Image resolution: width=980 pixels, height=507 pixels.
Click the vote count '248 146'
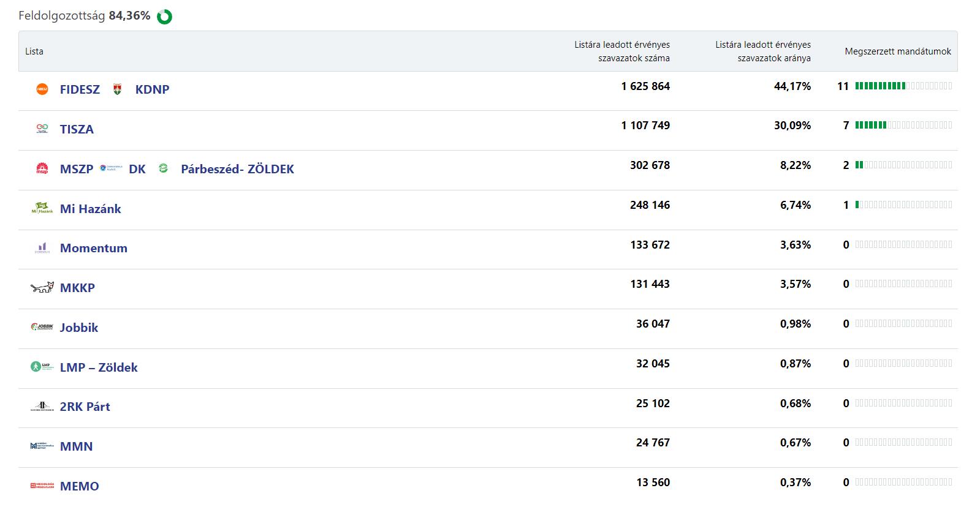point(650,205)
